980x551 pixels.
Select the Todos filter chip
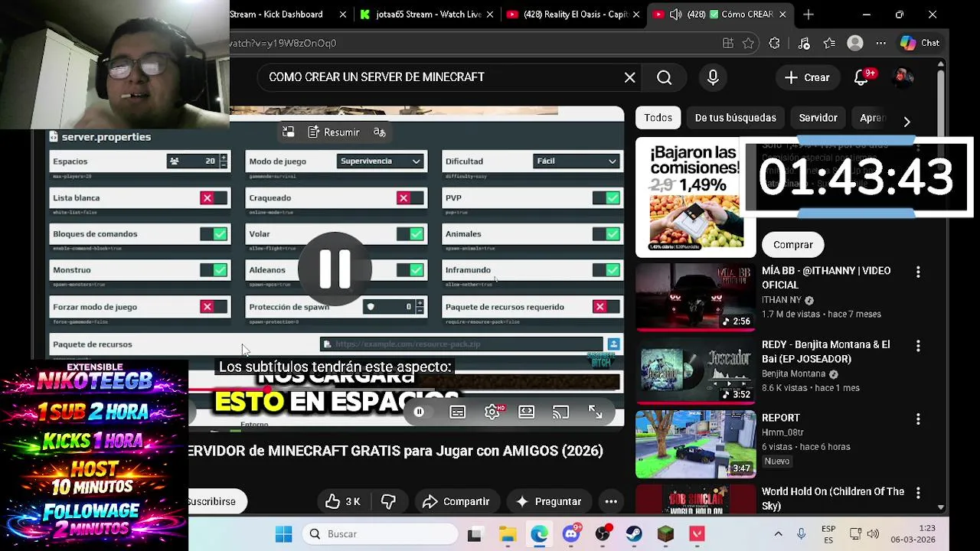658,118
